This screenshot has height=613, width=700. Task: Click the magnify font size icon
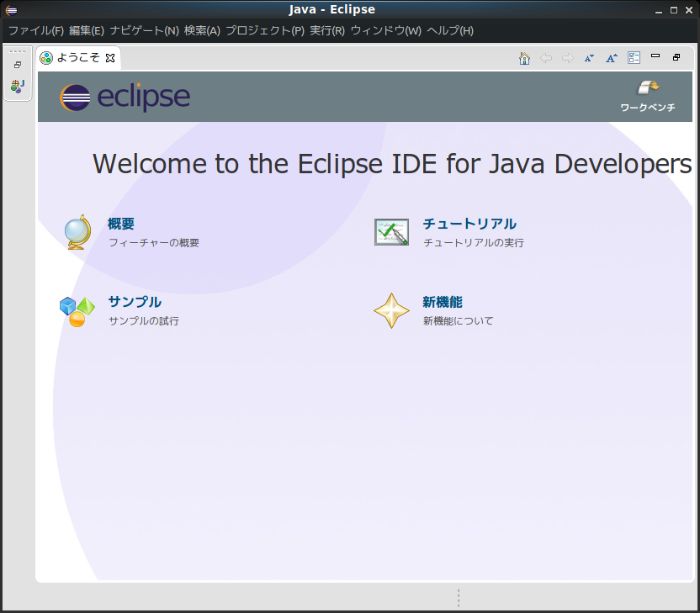pos(611,58)
